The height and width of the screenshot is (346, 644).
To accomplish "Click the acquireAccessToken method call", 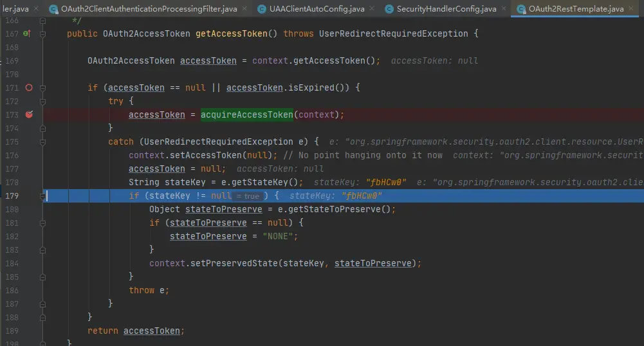I will [247, 114].
